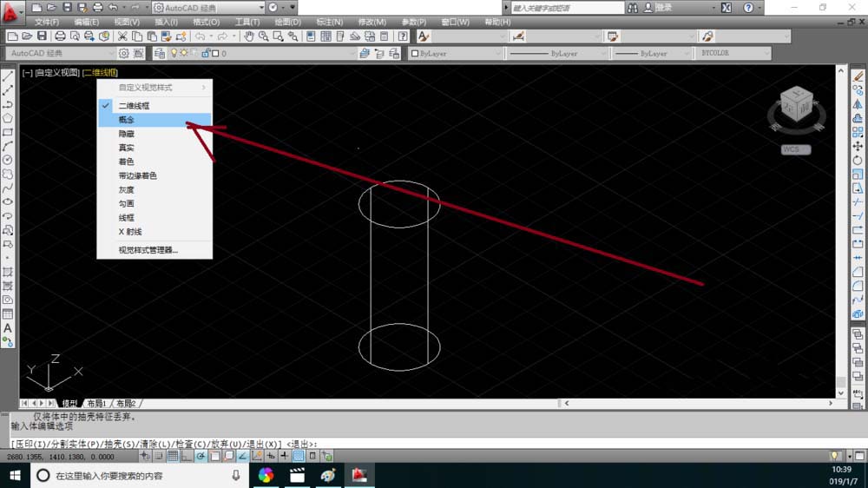This screenshot has height=488, width=868.
Task: Open the Help question-mark toolbar icon
Action: (x=403, y=36)
